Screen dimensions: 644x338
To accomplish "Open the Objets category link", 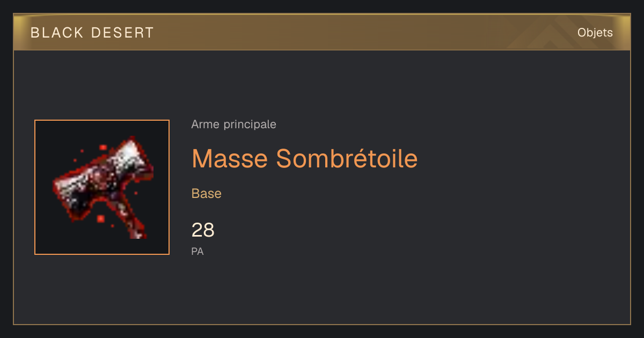I will click(x=595, y=33).
